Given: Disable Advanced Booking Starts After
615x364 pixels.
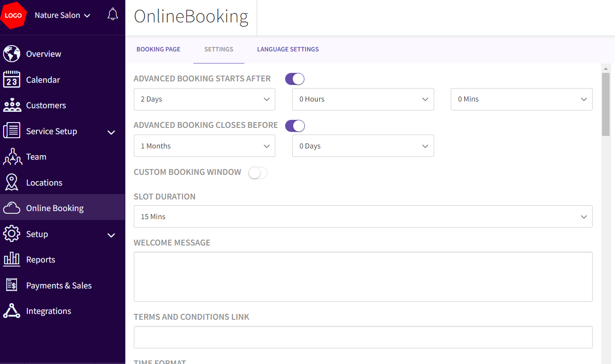Looking at the screenshot, I should 295,78.
